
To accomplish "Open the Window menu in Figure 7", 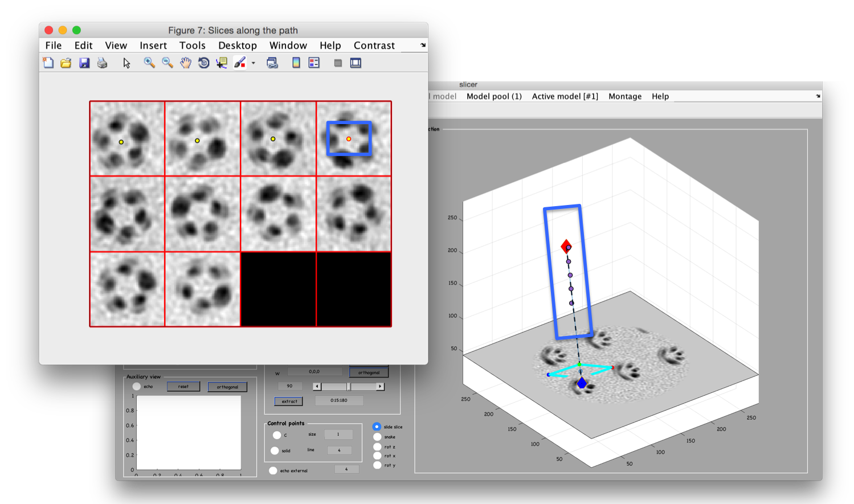I will [288, 46].
